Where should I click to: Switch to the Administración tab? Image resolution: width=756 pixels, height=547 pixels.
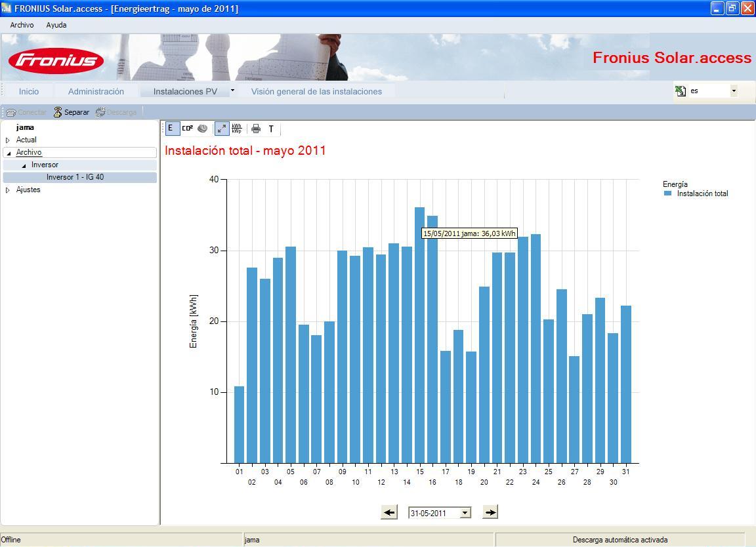(x=96, y=91)
